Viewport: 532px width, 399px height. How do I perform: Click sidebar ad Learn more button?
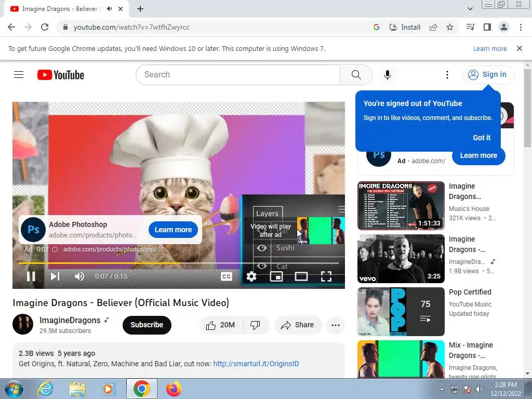[x=478, y=155]
